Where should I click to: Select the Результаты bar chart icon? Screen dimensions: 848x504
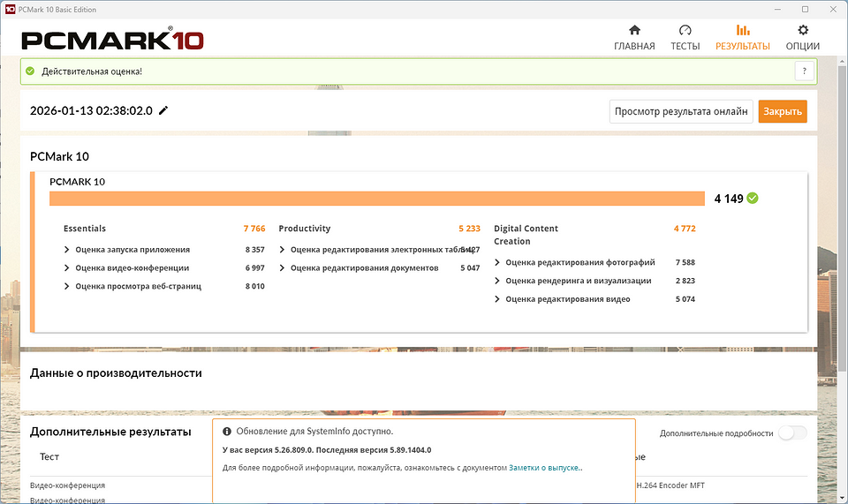[742, 30]
